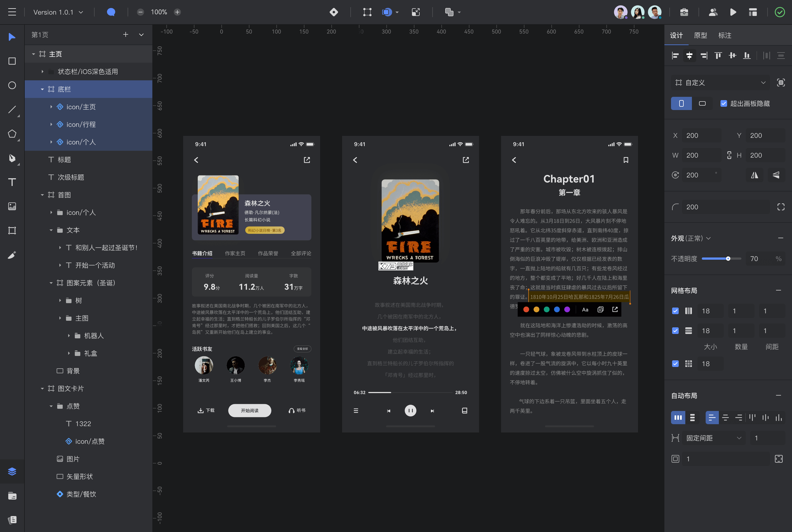Expand the page list chevron
The height and width of the screenshot is (532, 792).
[141, 35]
